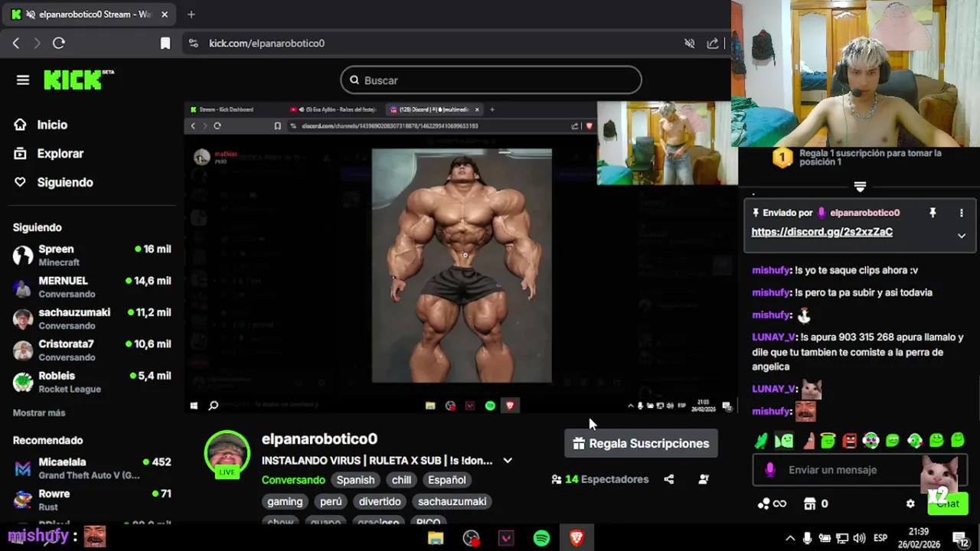The image size is (980, 551).
Task: Open the pinned message three-dot menu
Action: [x=962, y=213]
